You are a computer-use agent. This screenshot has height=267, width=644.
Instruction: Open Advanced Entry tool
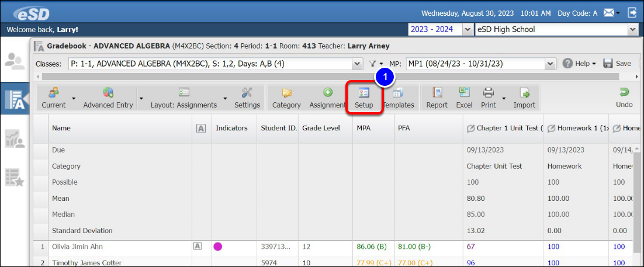108,98
